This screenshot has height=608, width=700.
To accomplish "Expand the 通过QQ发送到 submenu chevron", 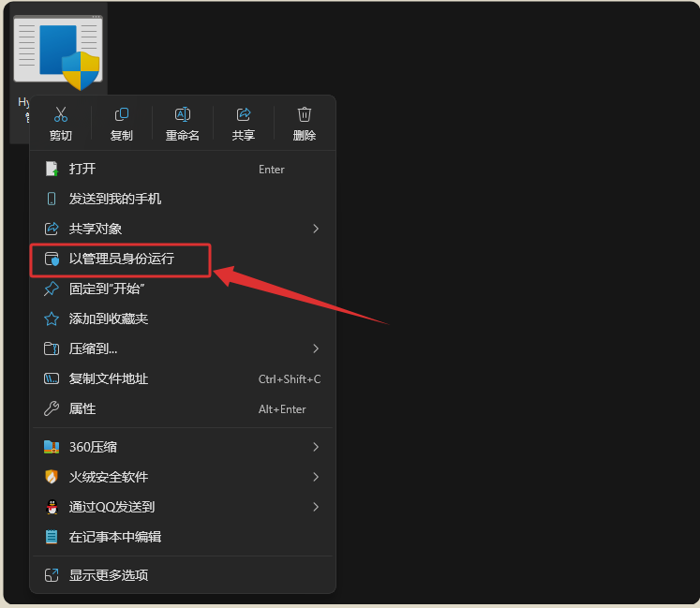I will [x=316, y=507].
